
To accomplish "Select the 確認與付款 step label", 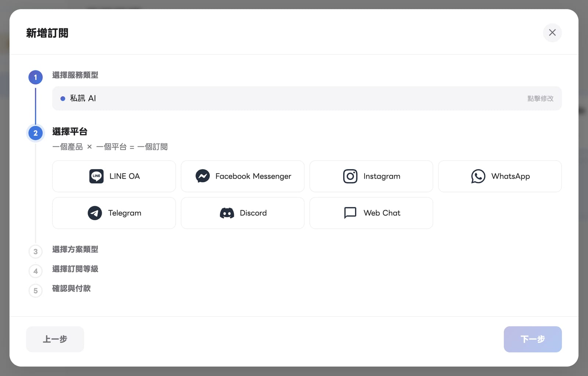I will tap(71, 288).
